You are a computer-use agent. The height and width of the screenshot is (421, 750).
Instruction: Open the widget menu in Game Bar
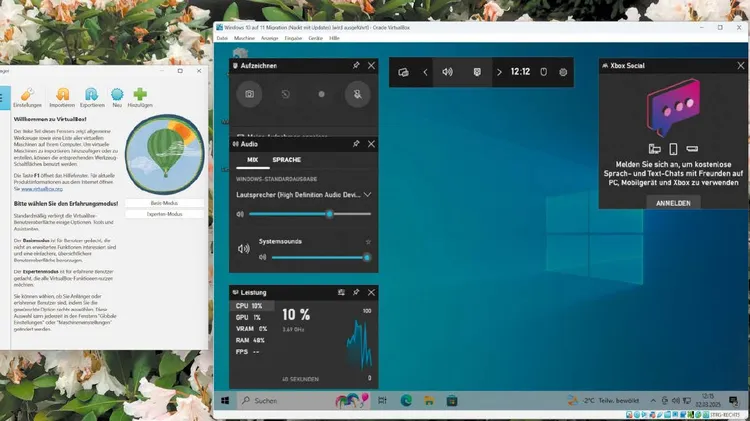pyautogui.click(x=404, y=72)
